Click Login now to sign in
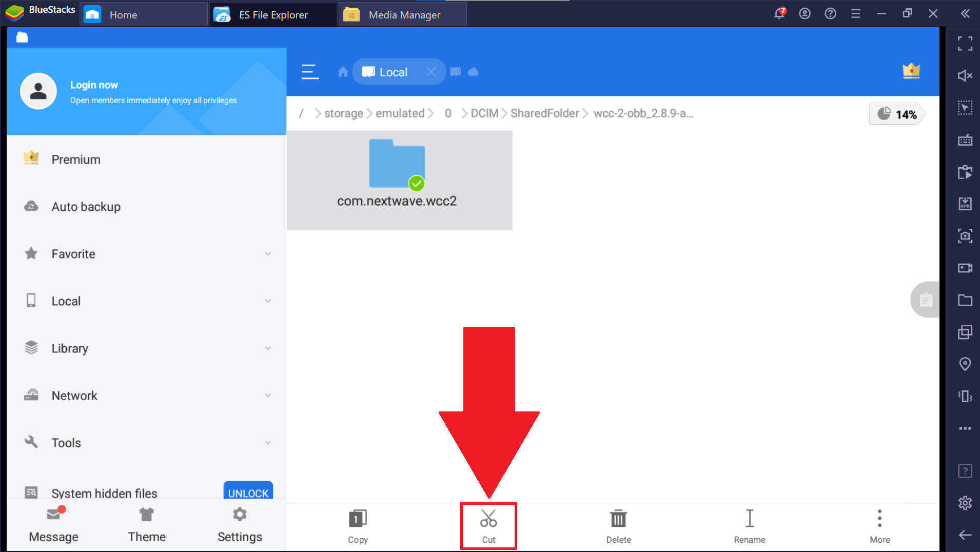 (x=94, y=85)
